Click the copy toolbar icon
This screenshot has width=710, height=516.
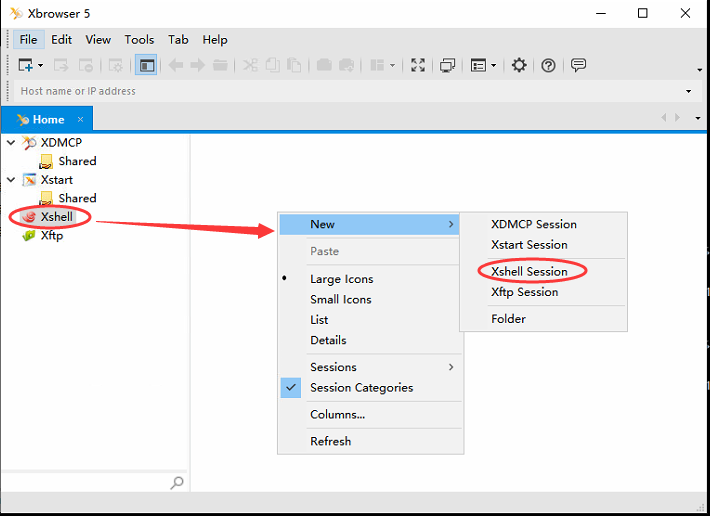(272, 65)
